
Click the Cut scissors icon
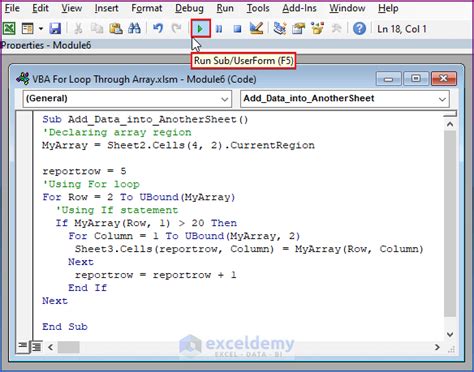pyautogui.click(x=78, y=29)
